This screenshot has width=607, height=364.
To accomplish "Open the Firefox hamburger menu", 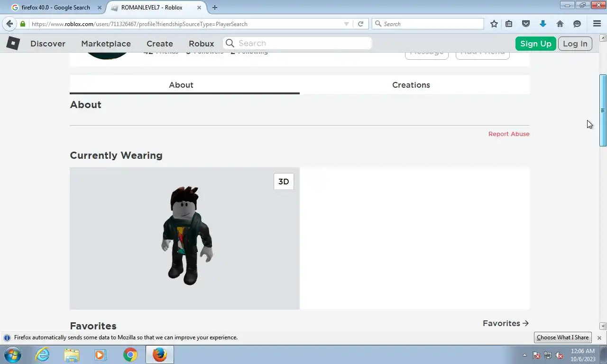I will coord(597,24).
